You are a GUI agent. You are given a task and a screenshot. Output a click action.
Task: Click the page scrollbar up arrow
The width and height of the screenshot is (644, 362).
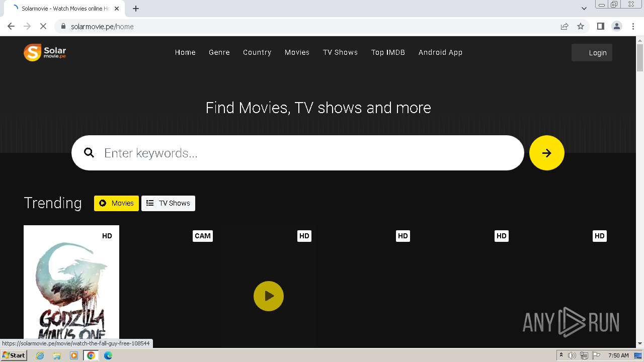639,40
